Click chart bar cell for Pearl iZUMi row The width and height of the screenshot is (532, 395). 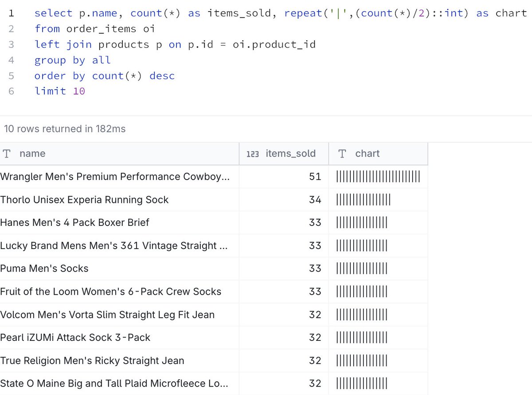tap(378, 337)
